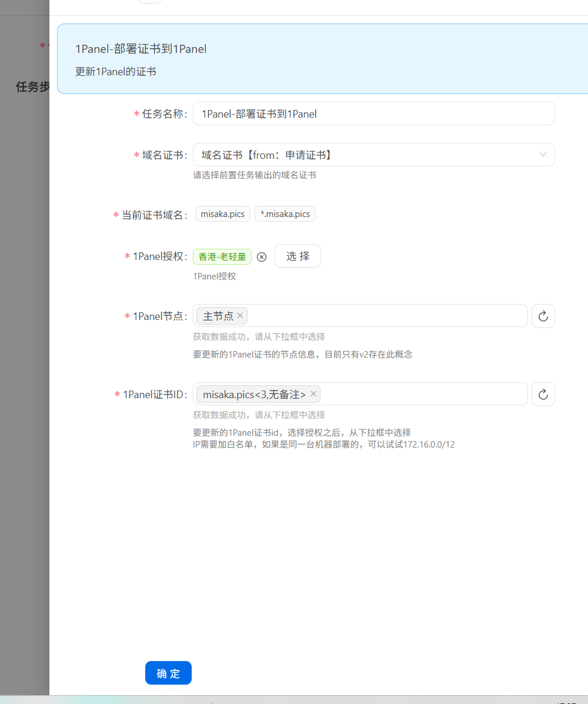The image size is (588, 704).
Task: Open the 1Panel节点 selection box
Action: click(360, 316)
